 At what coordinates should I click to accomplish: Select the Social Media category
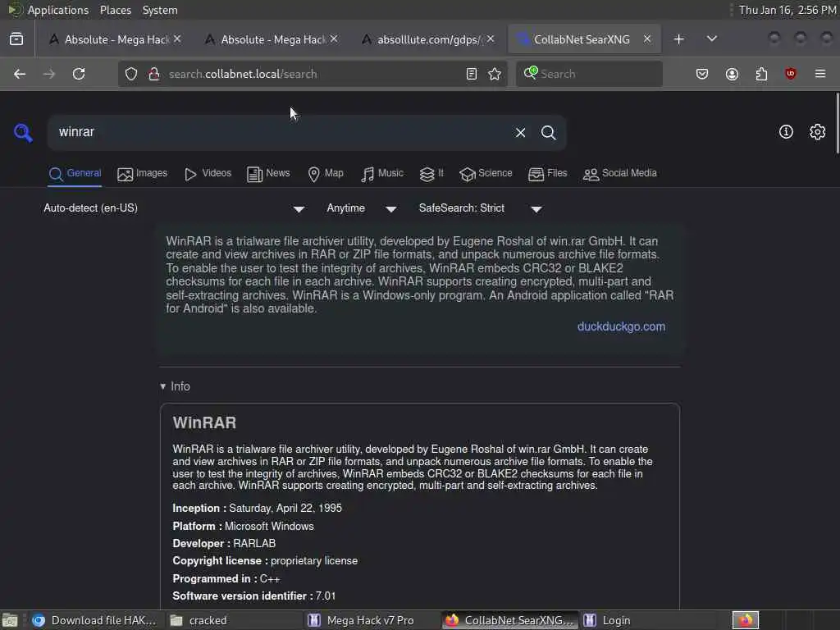point(620,174)
